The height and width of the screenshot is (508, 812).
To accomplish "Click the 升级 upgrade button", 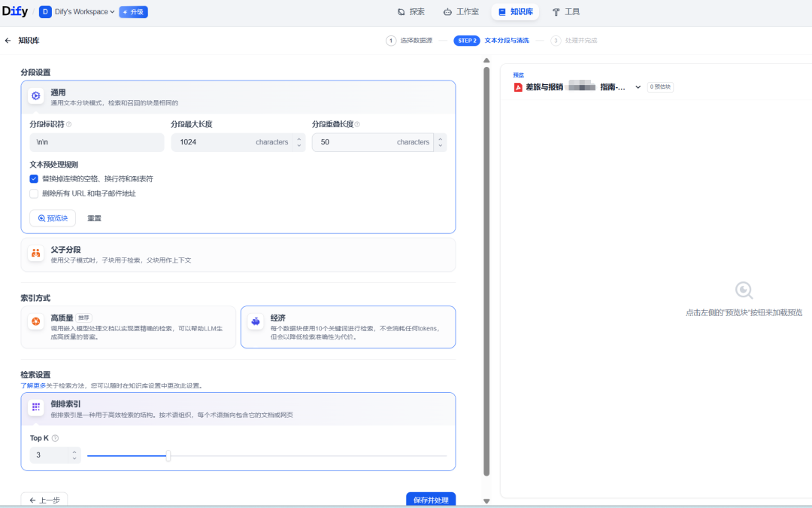I will tap(134, 11).
